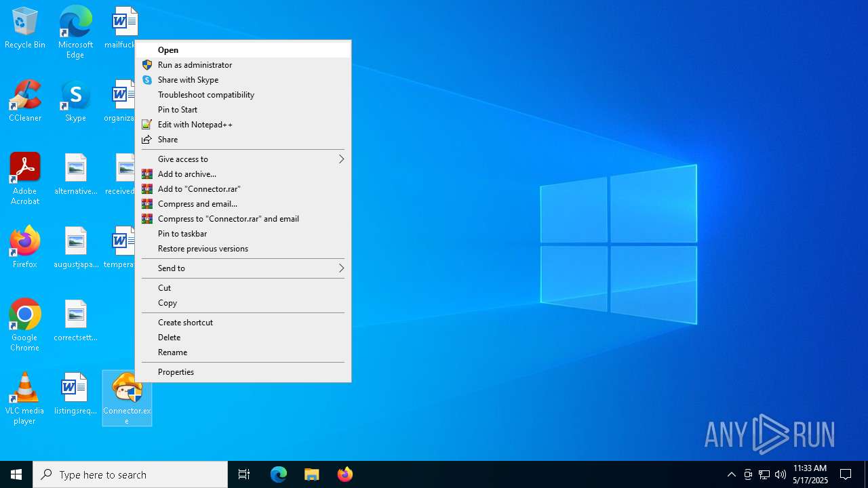868x488 pixels.
Task: Click the Start button on taskbar
Action: [x=16, y=474]
